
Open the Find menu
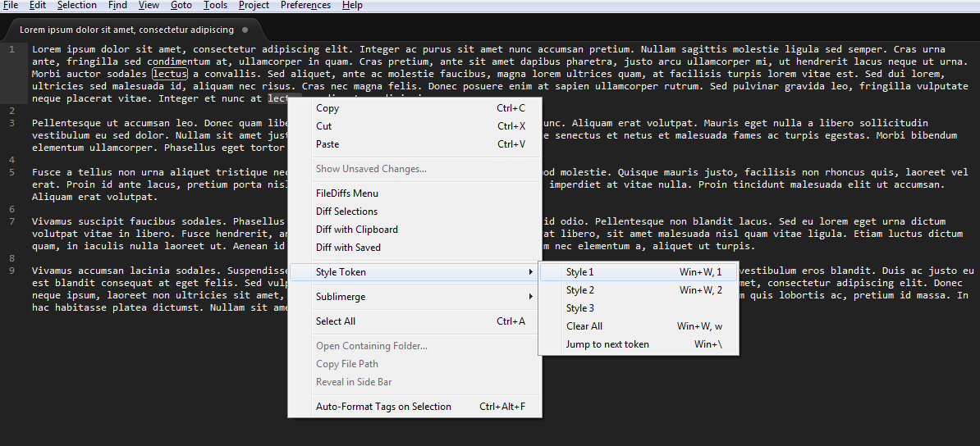tap(117, 5)
